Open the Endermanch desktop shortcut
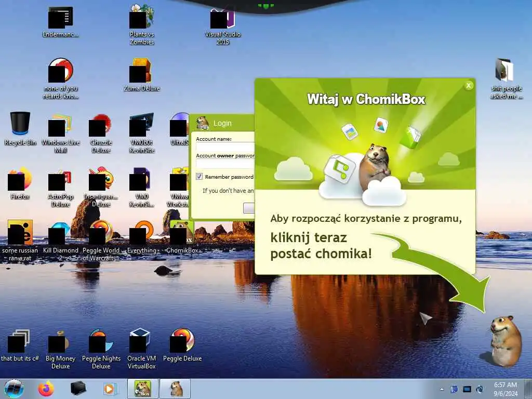Image resolution: width=532 pixels, height=399 pixels. (60, 22)
